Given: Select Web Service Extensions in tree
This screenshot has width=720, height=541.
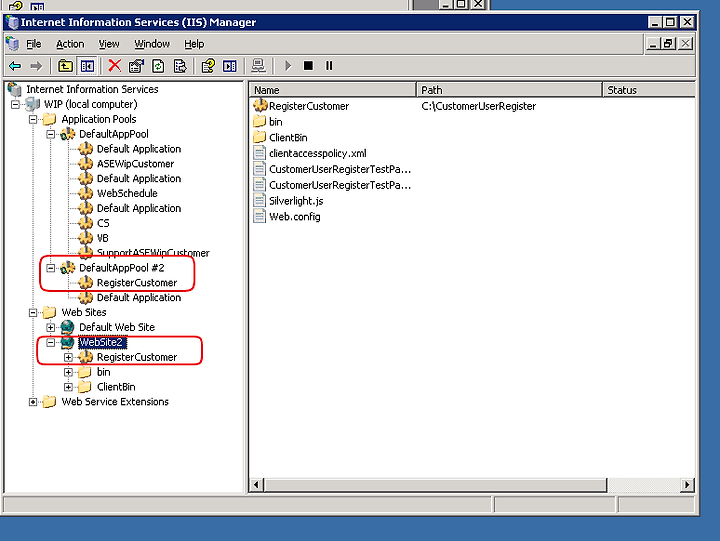Looking at the screenshot, I should (x=115, y=401).
